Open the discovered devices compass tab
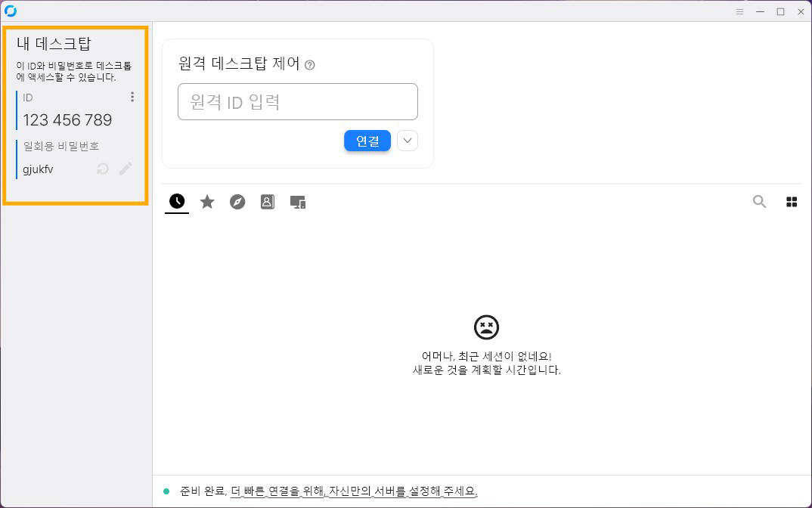The height and width of the screenshot is (508, 812). (x=237, y=202)
